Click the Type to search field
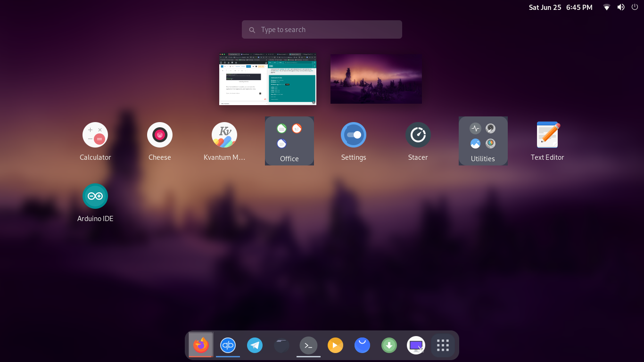 (x=322, y=30)
